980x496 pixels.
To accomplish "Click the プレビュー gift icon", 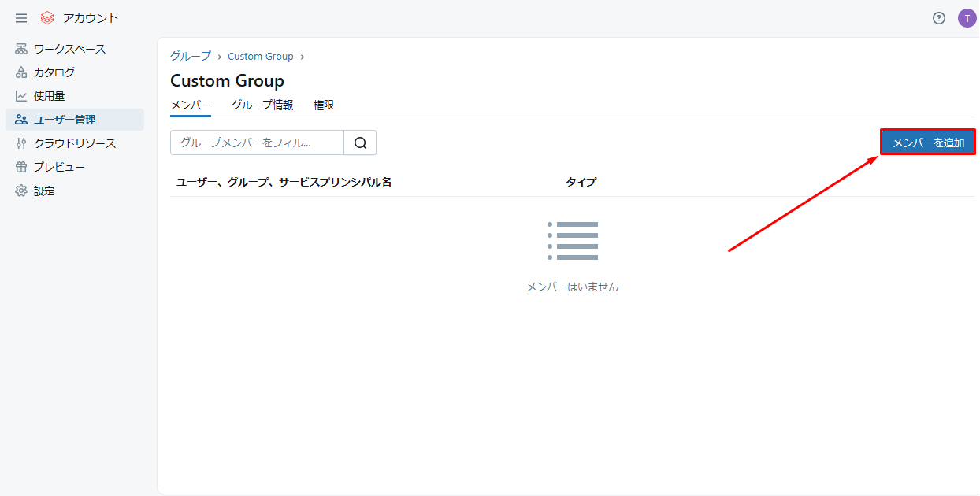I will 21,167.
